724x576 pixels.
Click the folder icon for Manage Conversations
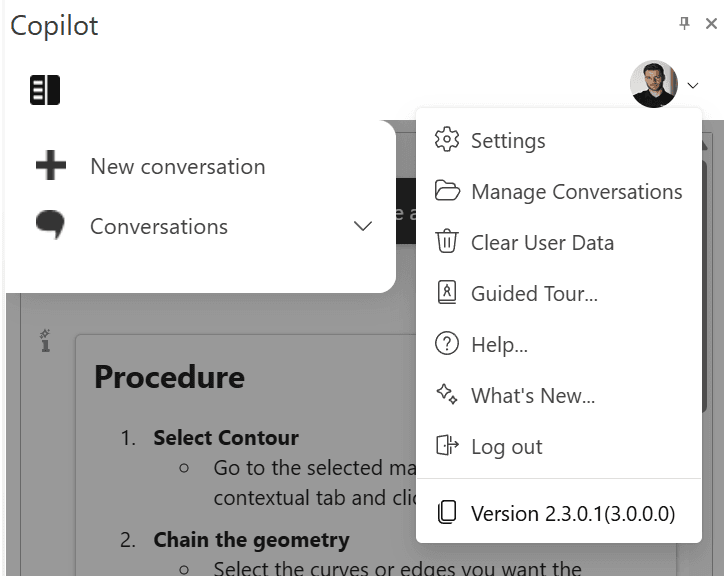click(x=447, y=190)
